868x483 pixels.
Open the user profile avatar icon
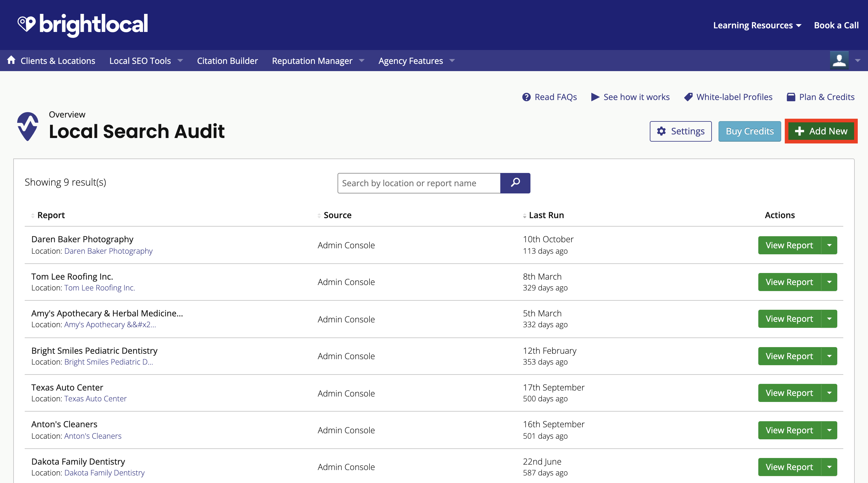(839, 60)
